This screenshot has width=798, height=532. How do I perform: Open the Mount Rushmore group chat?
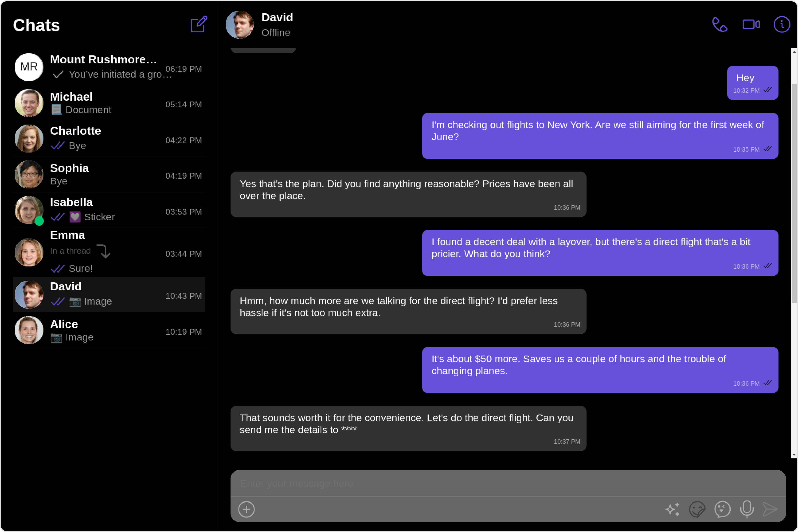[109, 67]
